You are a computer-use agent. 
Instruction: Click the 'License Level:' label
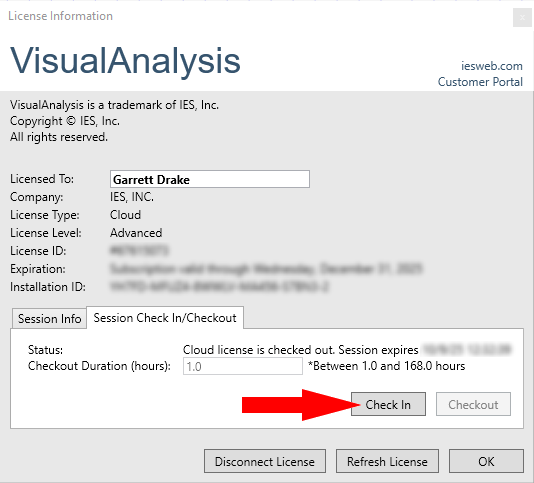click(x=46, y=233)
